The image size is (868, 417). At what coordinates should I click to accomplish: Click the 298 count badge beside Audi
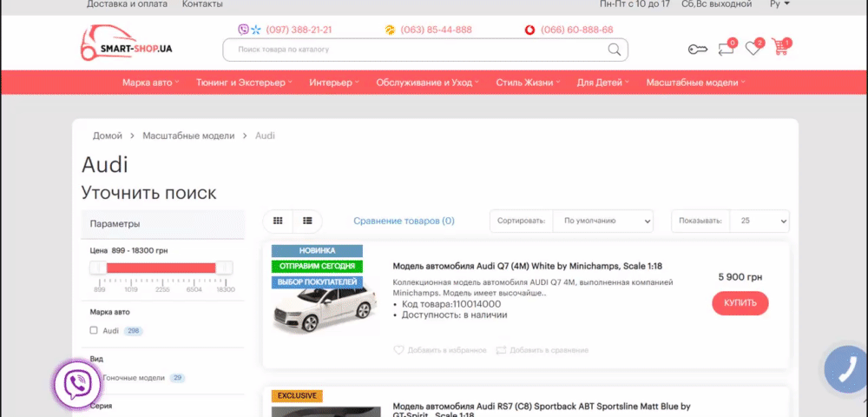[133, 331]
